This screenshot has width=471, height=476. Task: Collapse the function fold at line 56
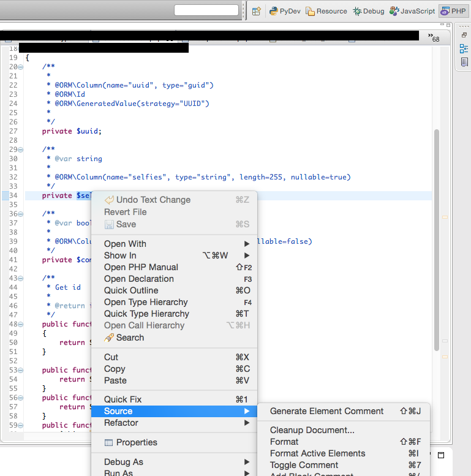20,398
